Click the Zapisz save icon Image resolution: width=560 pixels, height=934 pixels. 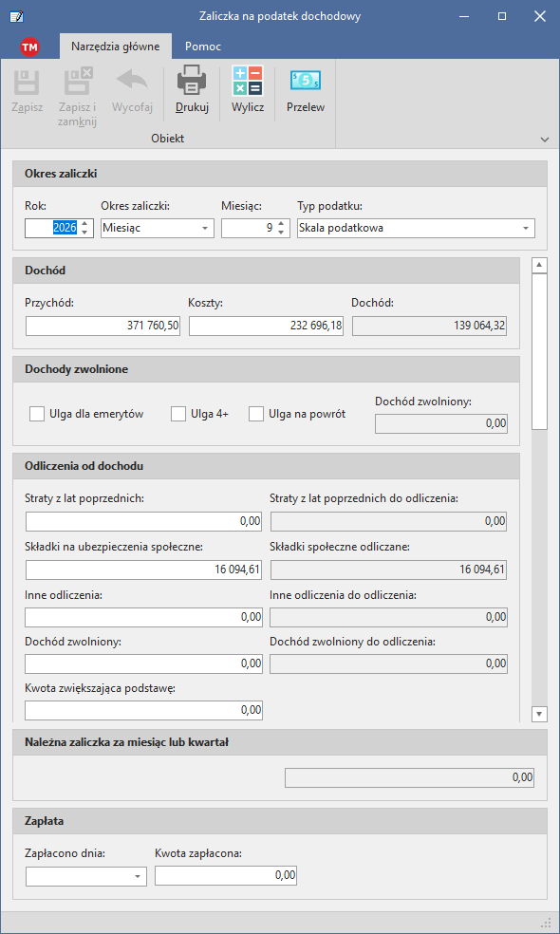point(27,83)
